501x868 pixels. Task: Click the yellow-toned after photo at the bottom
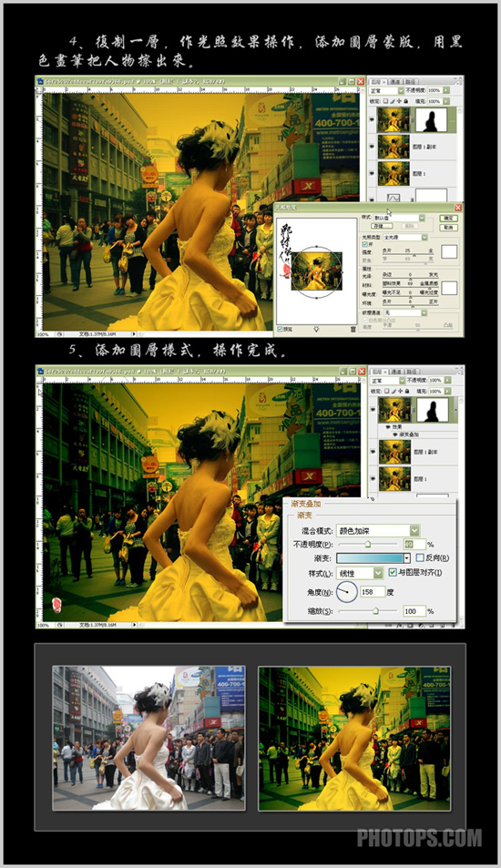pos(354,739)
